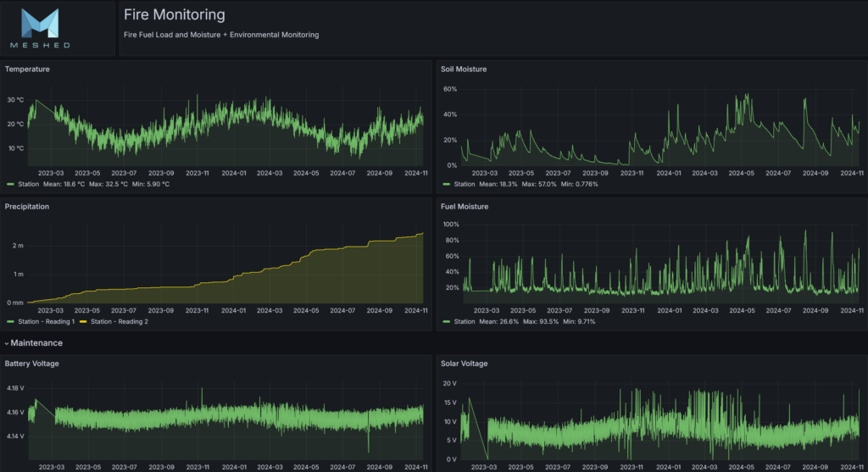Isolate Station - Reading 2 in the Precipitation legend
This screenshot has height=472, width=868.
[x=120, y=321]
